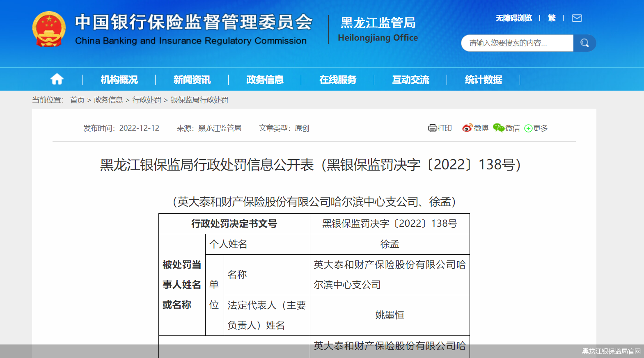Image resolution: width=644 pixels, height=358 pixels.
Task: Click 行政处罚决定书文号 header cell
Action: 234,224
